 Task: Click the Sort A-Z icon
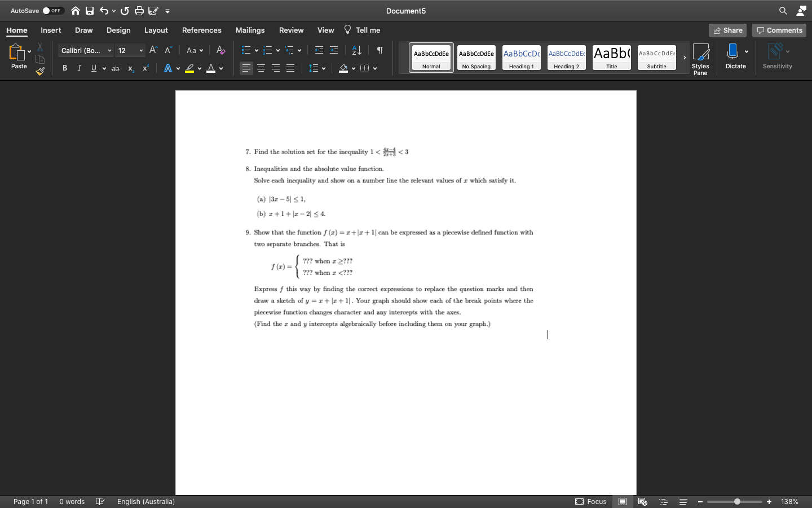[x=355, y=50]
